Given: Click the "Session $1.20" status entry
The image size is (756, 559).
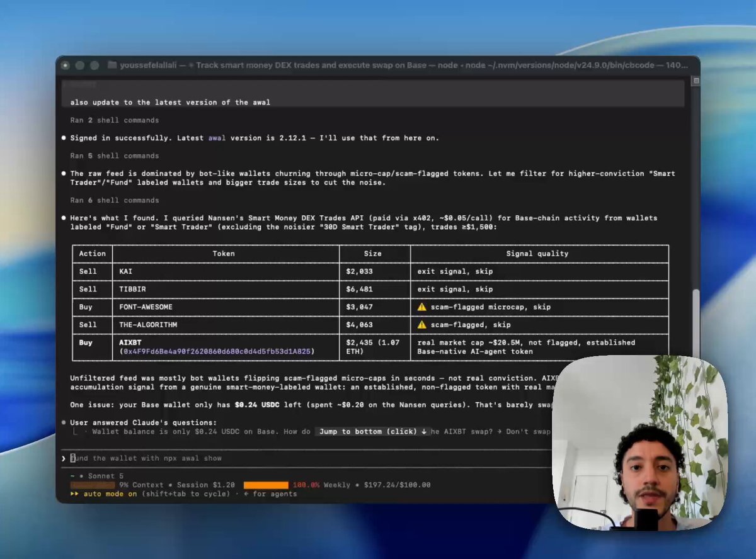Looking at the screenshot, I should click(207, 485).
